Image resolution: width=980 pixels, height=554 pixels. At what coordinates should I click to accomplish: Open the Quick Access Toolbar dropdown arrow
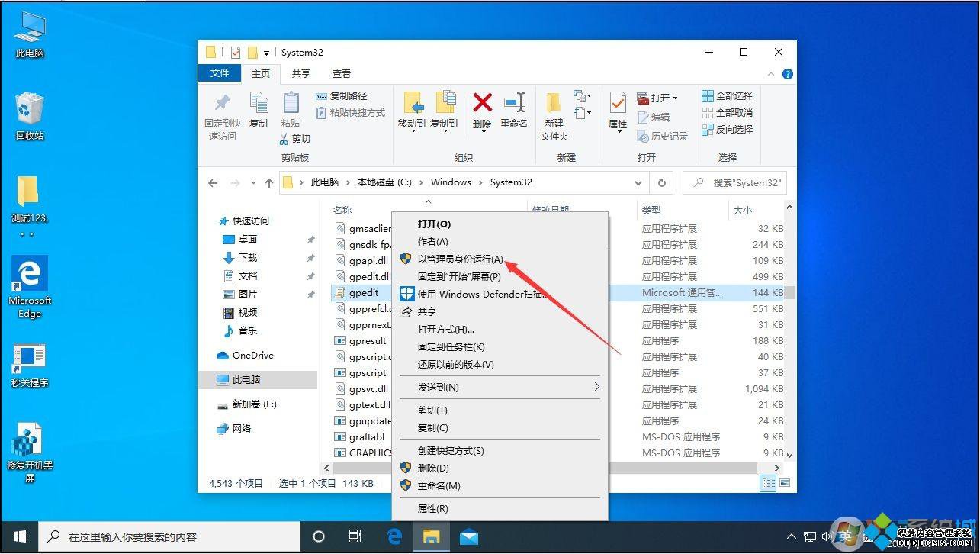(x=266, y=53)
